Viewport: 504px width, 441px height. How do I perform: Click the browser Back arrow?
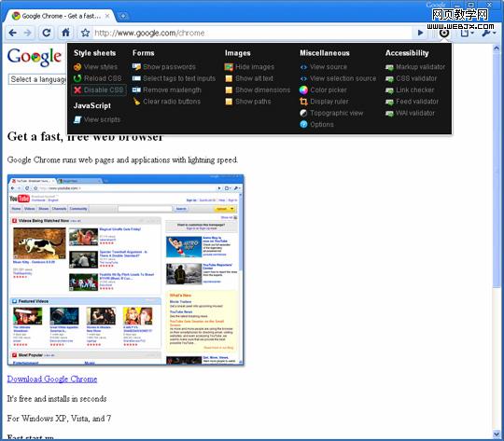pos(13,33)
